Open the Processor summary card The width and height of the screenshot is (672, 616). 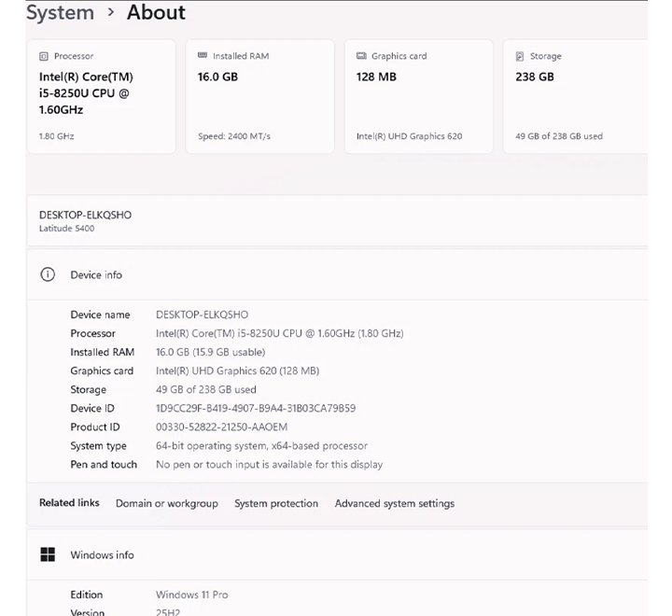click(x=102, y=96)
